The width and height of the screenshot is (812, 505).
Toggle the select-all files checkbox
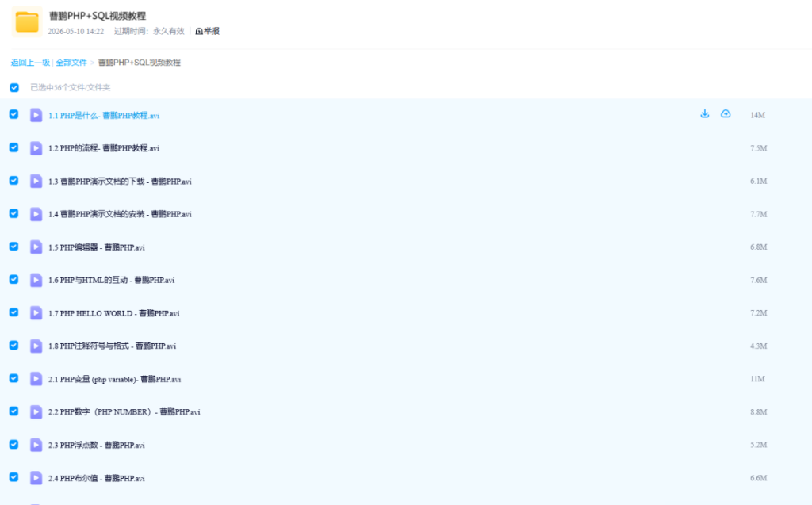point(14,87)
